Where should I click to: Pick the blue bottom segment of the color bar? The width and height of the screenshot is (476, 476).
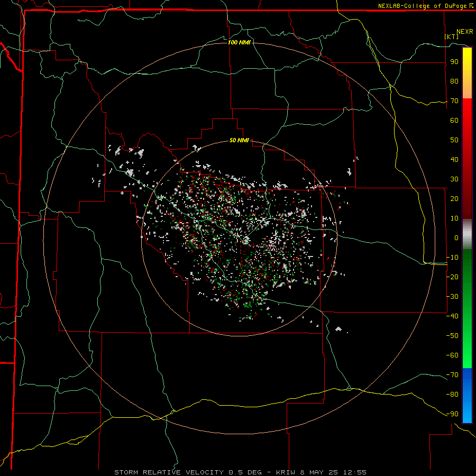(x=467, y=396)
